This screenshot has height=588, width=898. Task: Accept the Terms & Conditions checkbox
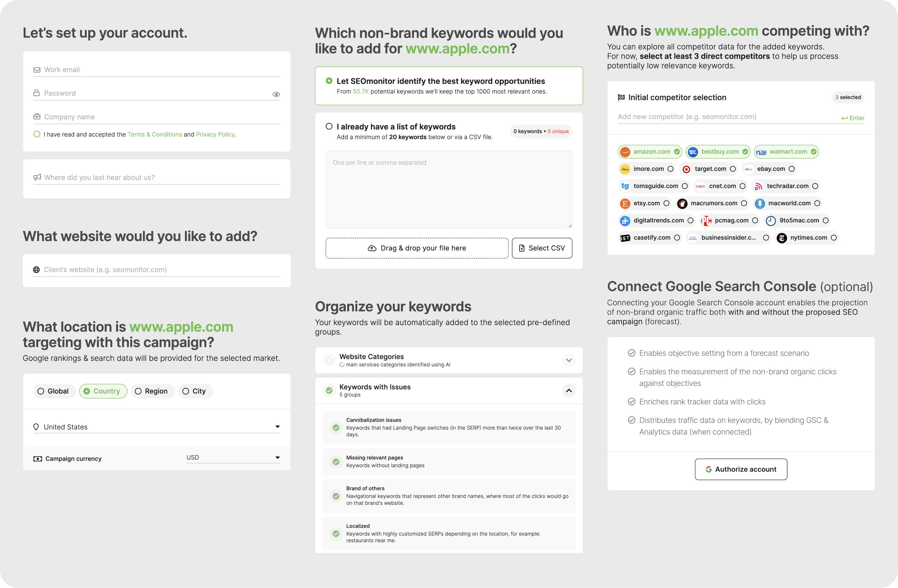[x=37, y=134]
